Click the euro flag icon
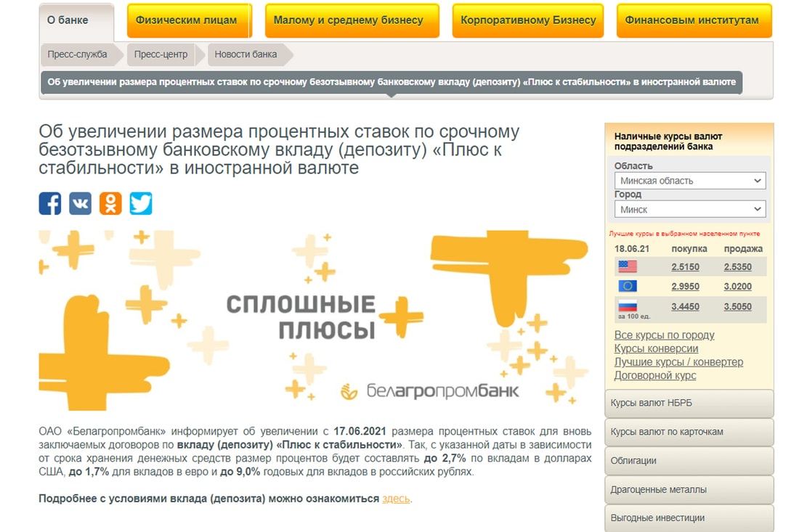Image resolution: width=799 pixels, height=532 pixels. pos(628,286)
